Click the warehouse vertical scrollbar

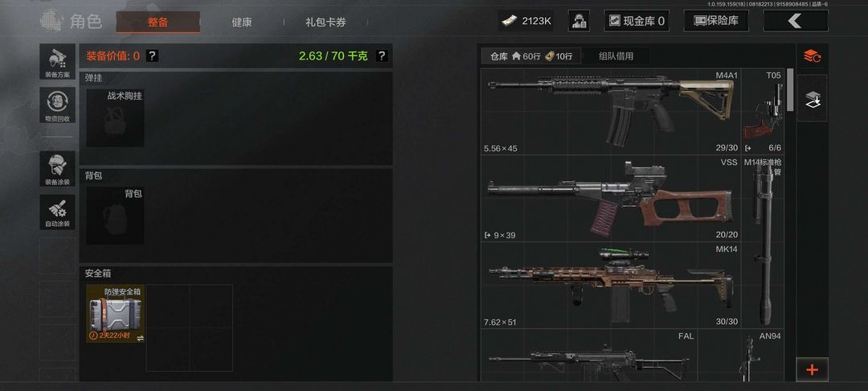790,89
